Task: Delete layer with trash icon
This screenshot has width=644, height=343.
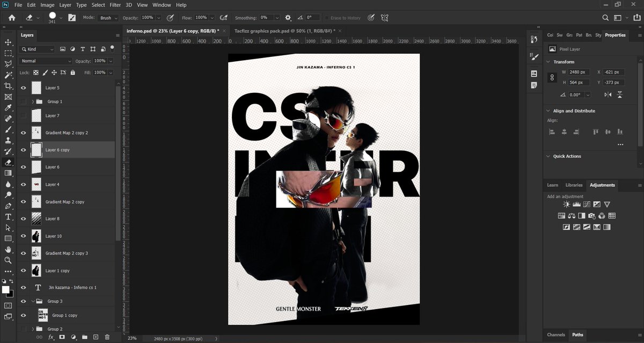Action: [107, 337]
